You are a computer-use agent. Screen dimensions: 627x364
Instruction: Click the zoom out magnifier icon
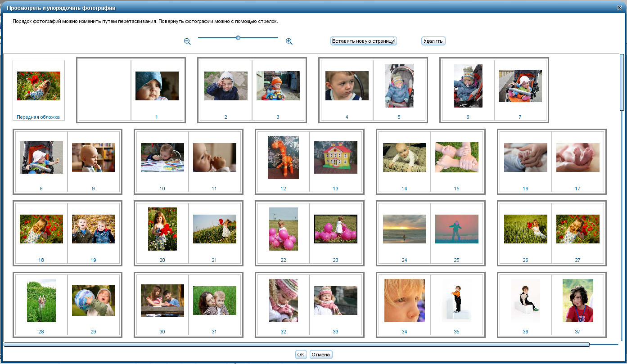[x=187, y=41]
